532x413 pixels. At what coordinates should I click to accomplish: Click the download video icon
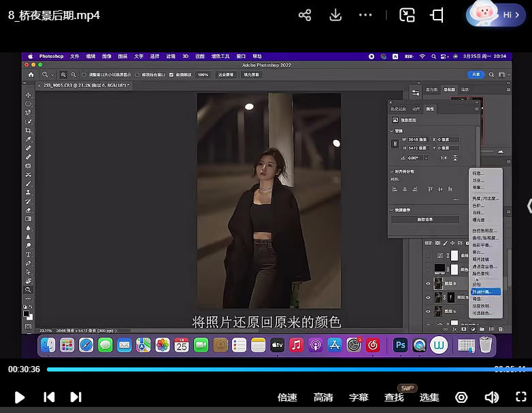click(335, 15)
